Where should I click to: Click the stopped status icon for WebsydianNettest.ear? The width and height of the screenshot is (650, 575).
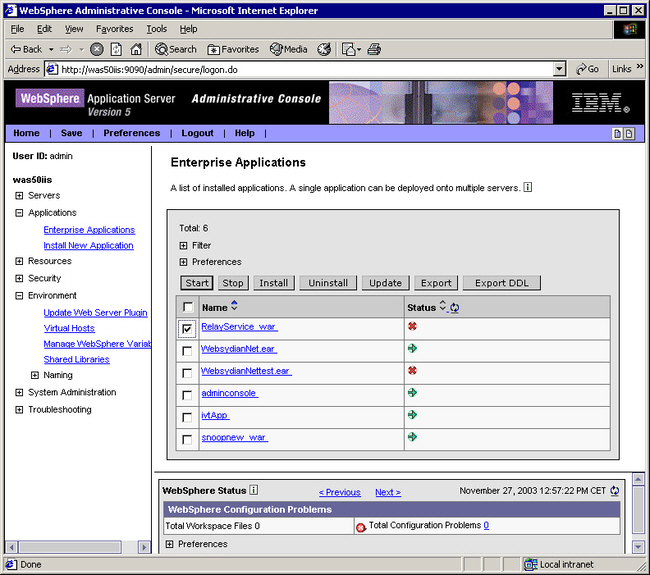coord(412,370)
